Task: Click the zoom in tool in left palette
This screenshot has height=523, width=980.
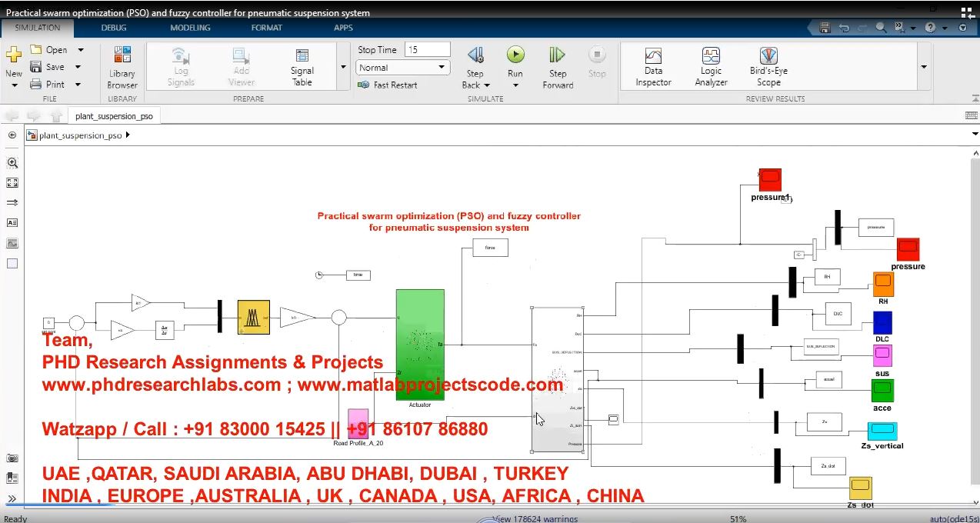Action: [12, 163]
